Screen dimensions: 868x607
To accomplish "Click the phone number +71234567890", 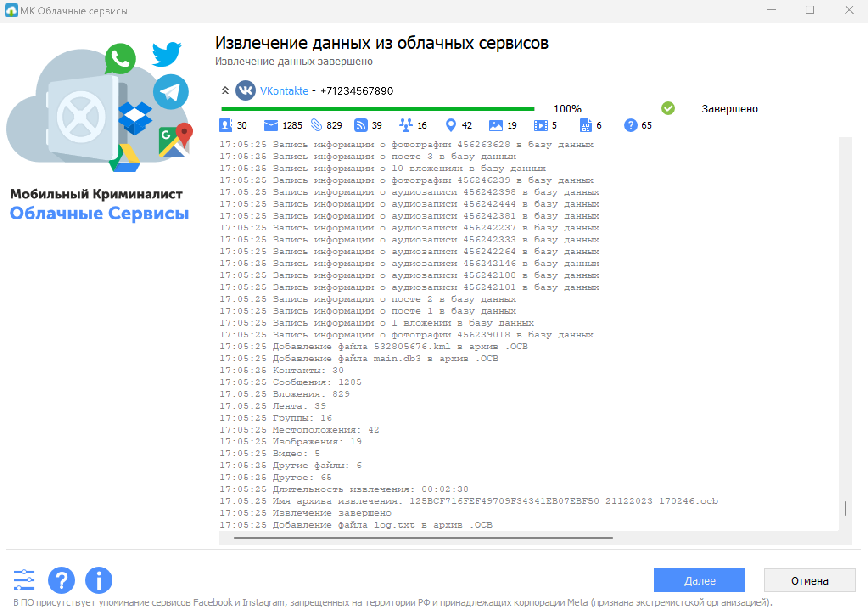I will click(x=356, y=91).
